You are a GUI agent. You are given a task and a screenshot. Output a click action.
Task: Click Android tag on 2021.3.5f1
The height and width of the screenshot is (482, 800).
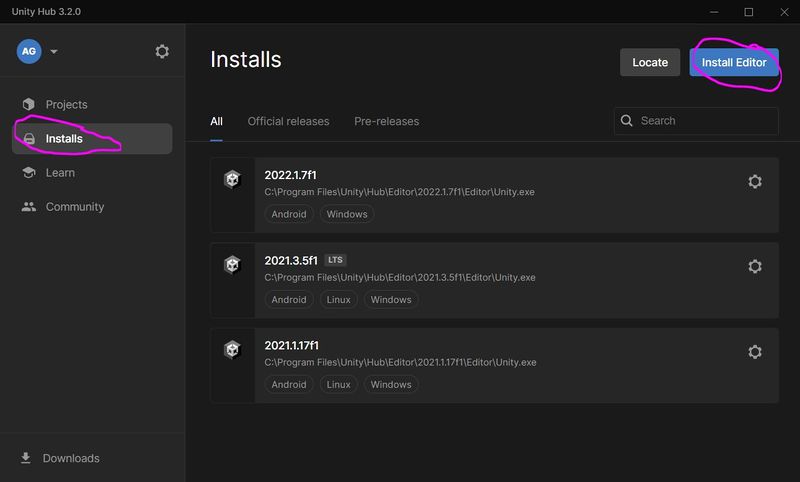pyautogui.click(x=289, y=299)
